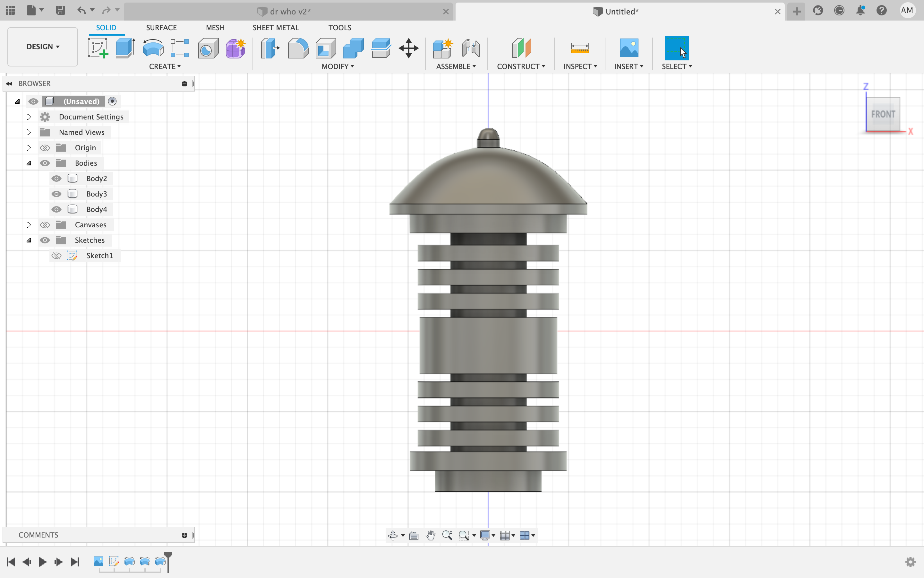Click the timeline end marker
The image size is (924, 578).
pos(168,561)
